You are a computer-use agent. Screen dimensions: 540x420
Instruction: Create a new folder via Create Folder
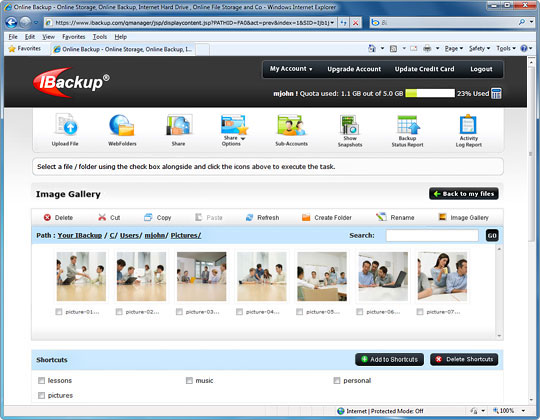click(327, 218)
